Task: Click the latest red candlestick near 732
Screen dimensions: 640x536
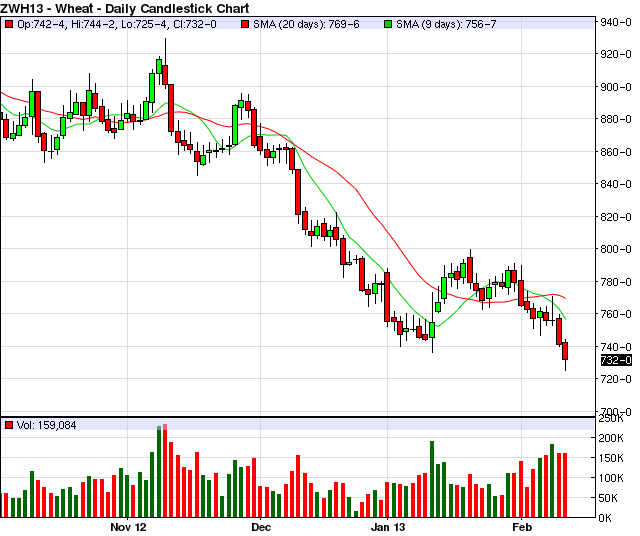Action: point(565,351)
